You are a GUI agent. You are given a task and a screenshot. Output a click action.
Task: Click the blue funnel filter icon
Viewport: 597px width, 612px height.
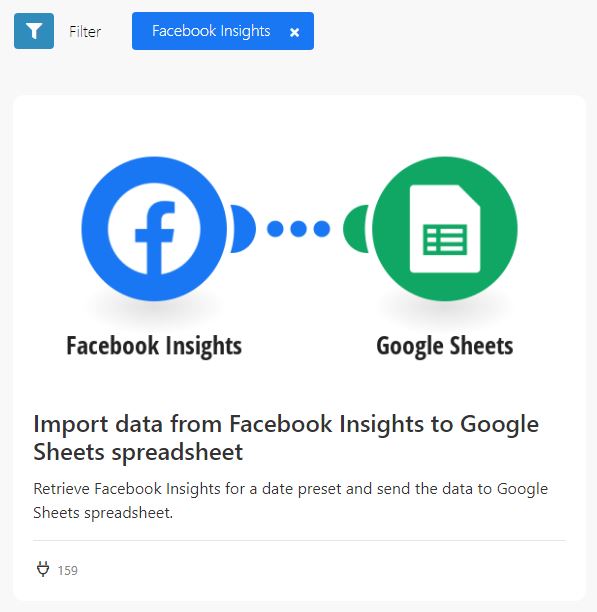(34, 31)
